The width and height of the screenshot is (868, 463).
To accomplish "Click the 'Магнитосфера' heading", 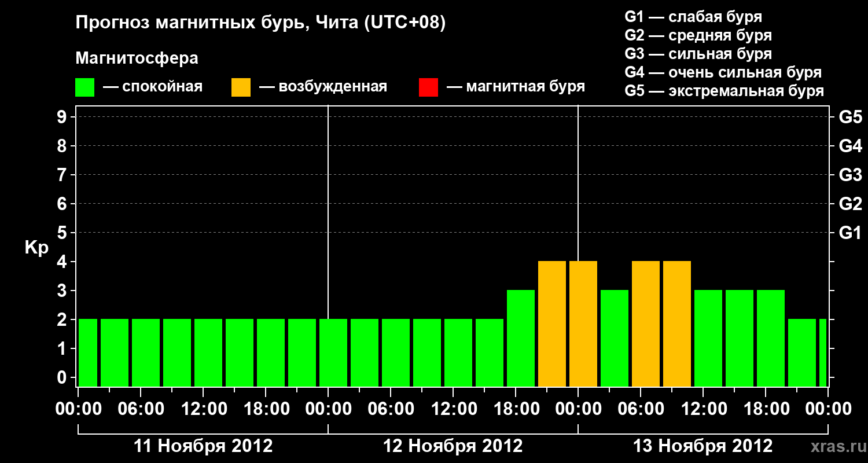I will 137,58.
